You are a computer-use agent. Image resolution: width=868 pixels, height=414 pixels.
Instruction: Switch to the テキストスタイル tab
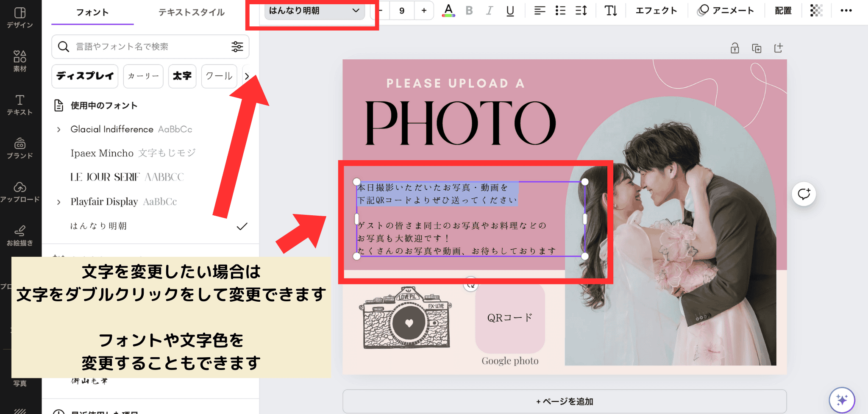pyautogui.click(x=192, y=12)
